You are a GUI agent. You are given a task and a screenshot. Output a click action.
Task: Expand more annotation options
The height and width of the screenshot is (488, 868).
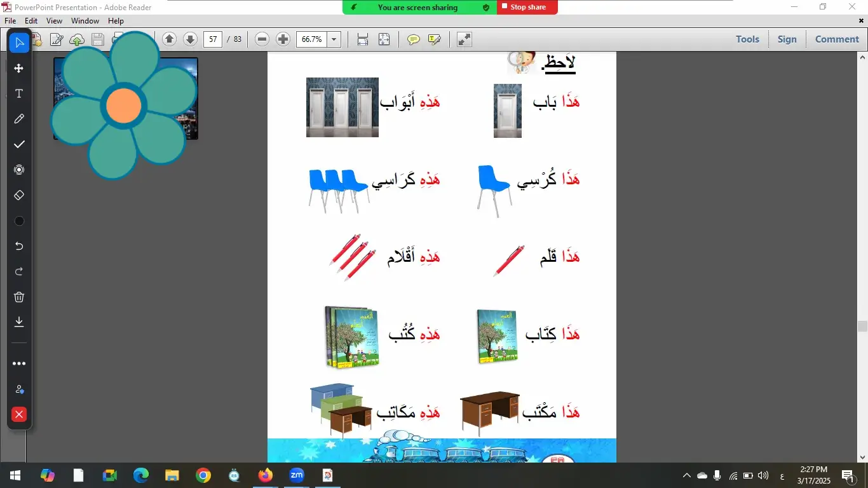click(18, 363)
